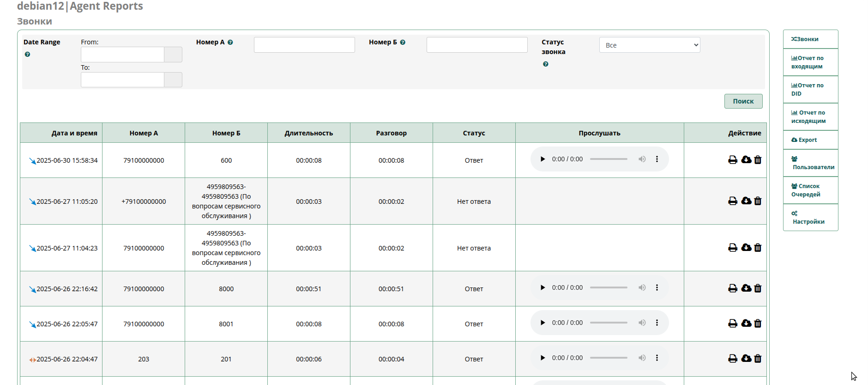Open Отчет по DID report

point(810,89)
